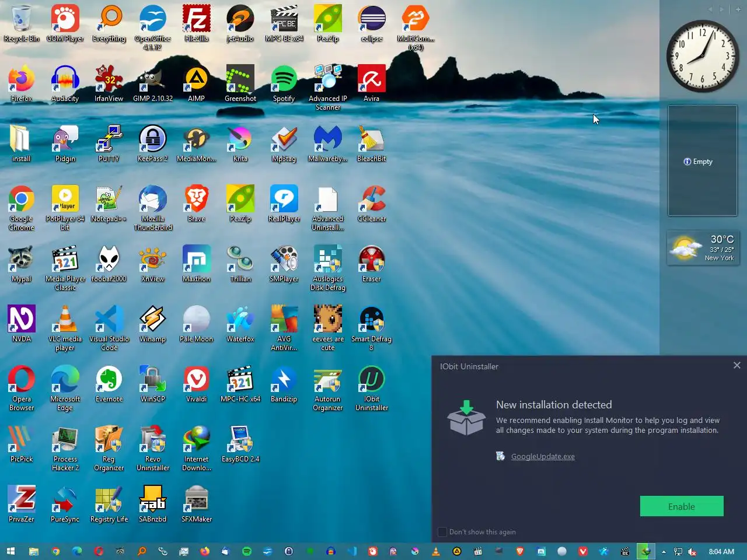Expand the hidden system tray icons arrow
The image size is (747, 560).
click(664, 551)
